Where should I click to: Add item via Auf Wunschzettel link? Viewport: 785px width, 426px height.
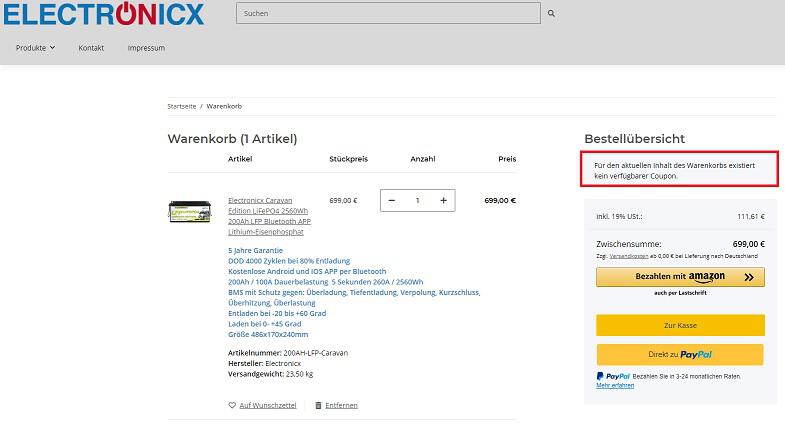click(x=268, y=405)
